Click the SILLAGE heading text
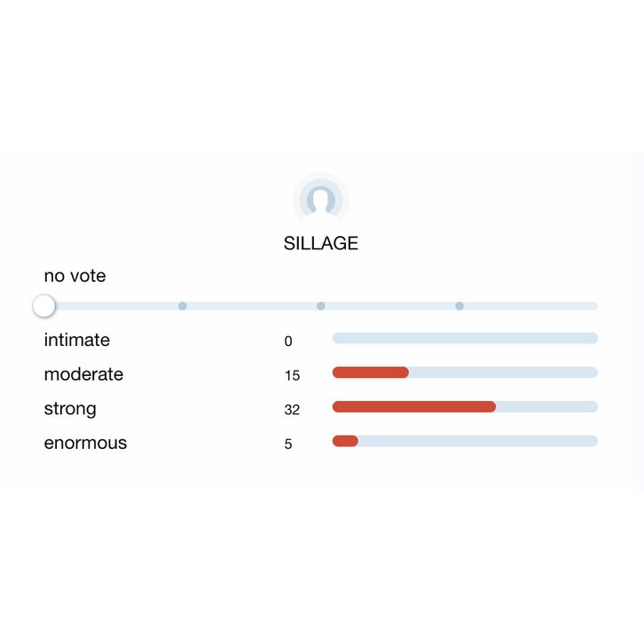 tap(321, 243)
